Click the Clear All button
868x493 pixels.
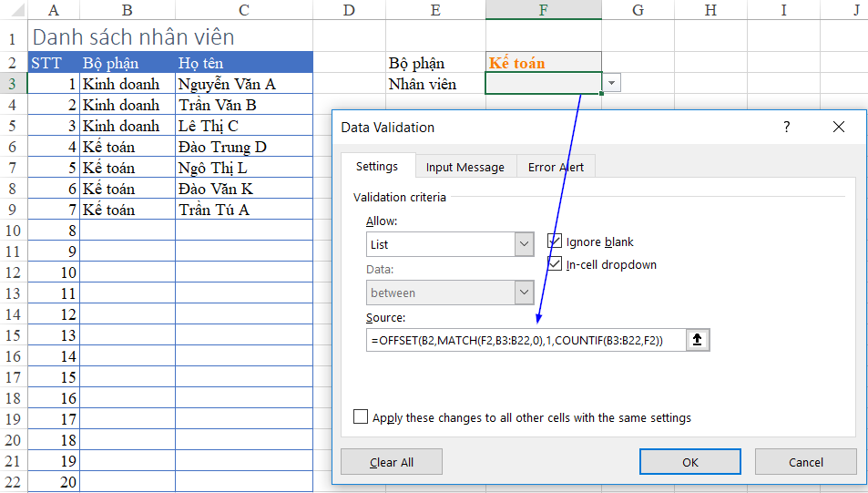[392, 462]
